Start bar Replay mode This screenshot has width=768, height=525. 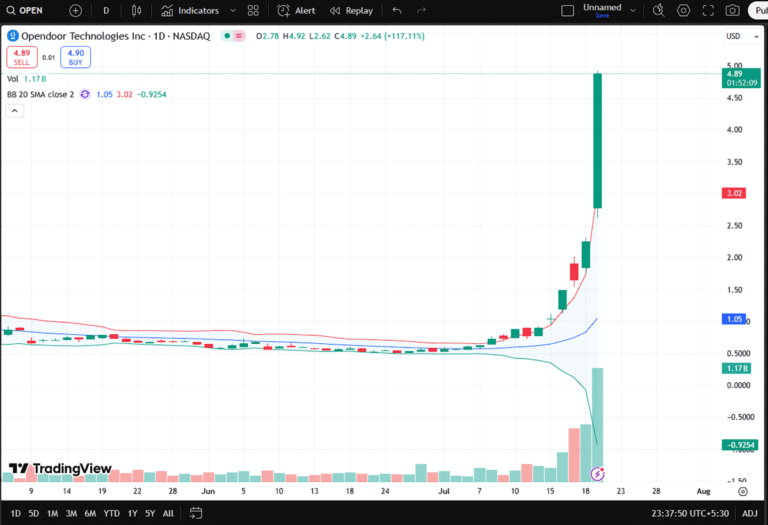click(x=351, y=10)
